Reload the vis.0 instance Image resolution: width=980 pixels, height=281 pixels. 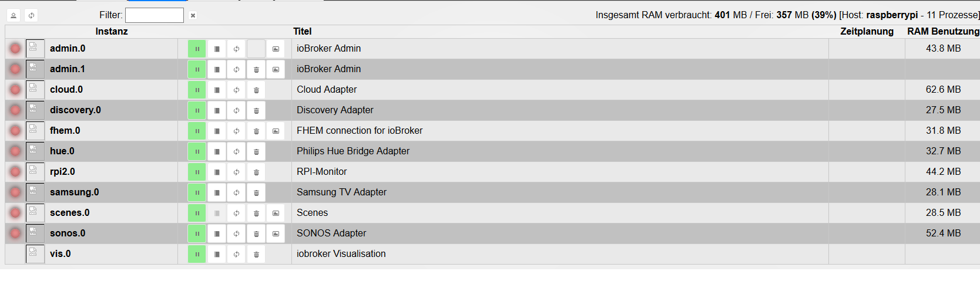236,254
